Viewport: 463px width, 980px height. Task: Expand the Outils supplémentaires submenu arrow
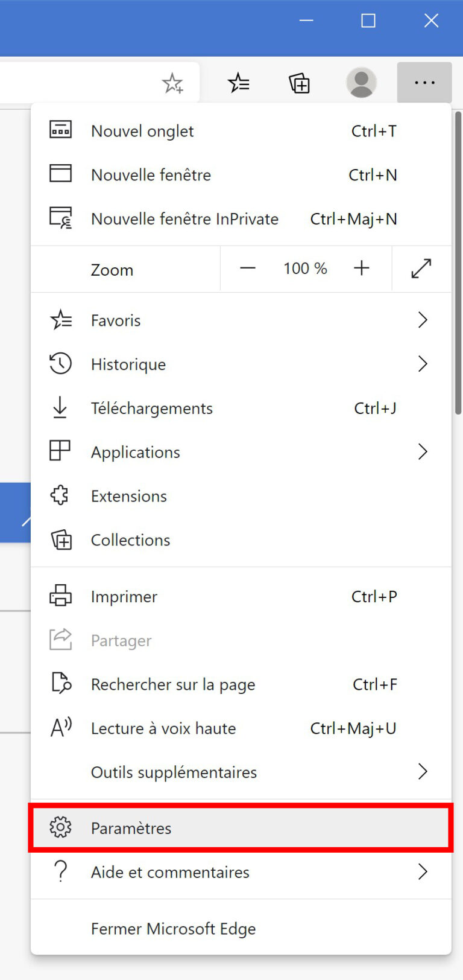(x=423, y=771)
